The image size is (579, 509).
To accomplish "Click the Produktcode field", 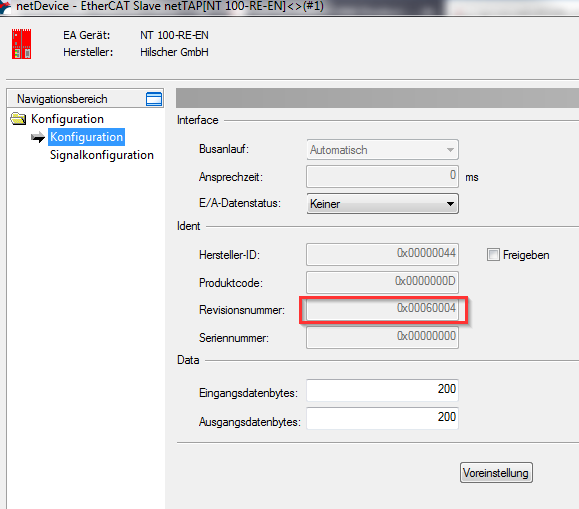I will point(382,282).
